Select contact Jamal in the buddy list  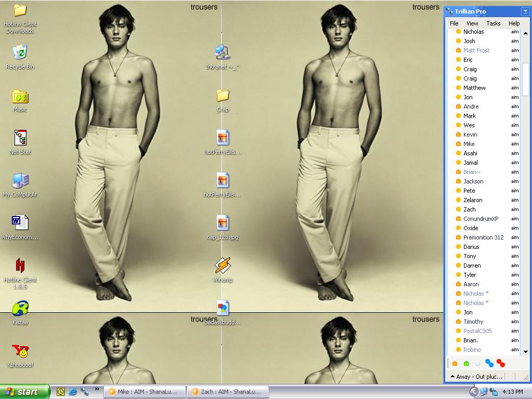coord(483,163)
